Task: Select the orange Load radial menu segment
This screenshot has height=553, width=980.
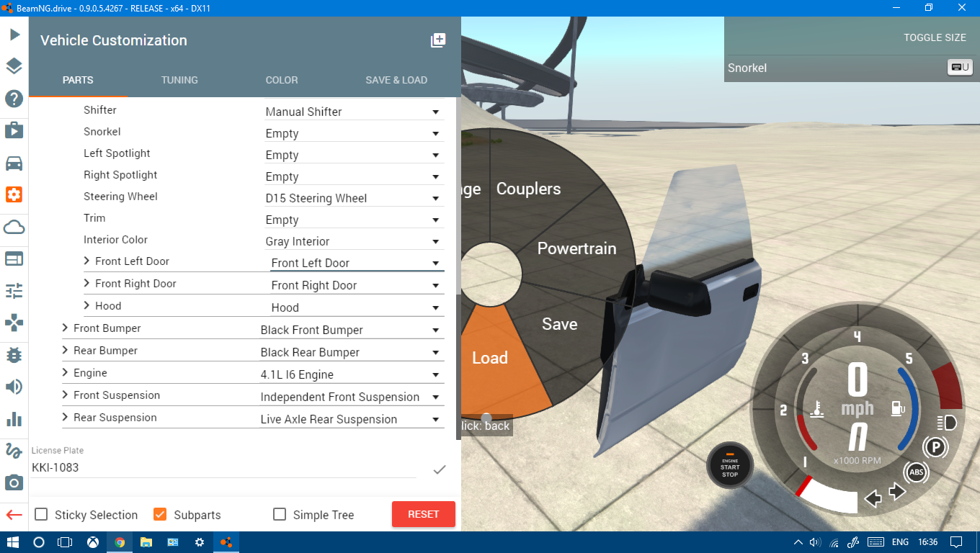Action: click(x=489, y=358)
